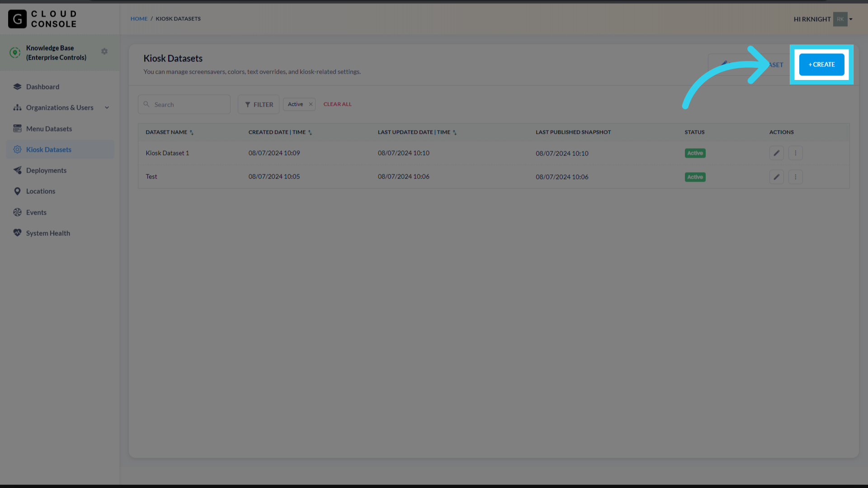Click the Organizations & Users hierarchy icon
Viewport: 868px width, 488px height.
click(x=17, y=108)
